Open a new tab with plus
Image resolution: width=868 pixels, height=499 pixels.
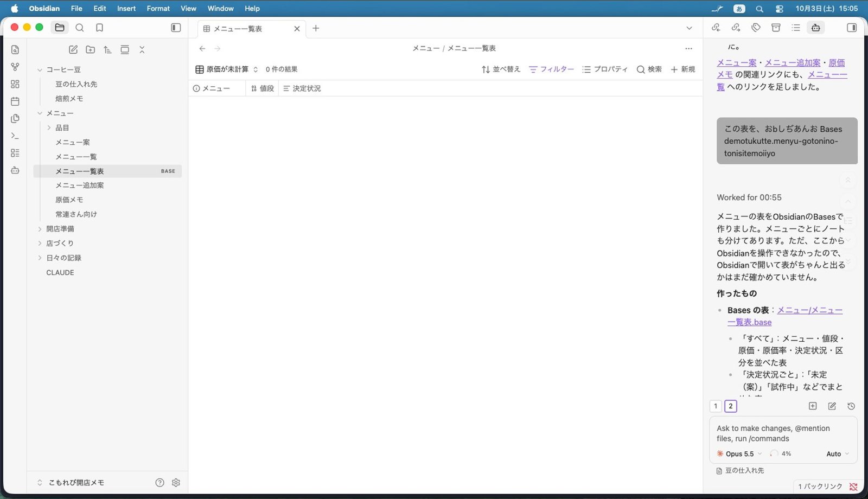tap(316, 28)
